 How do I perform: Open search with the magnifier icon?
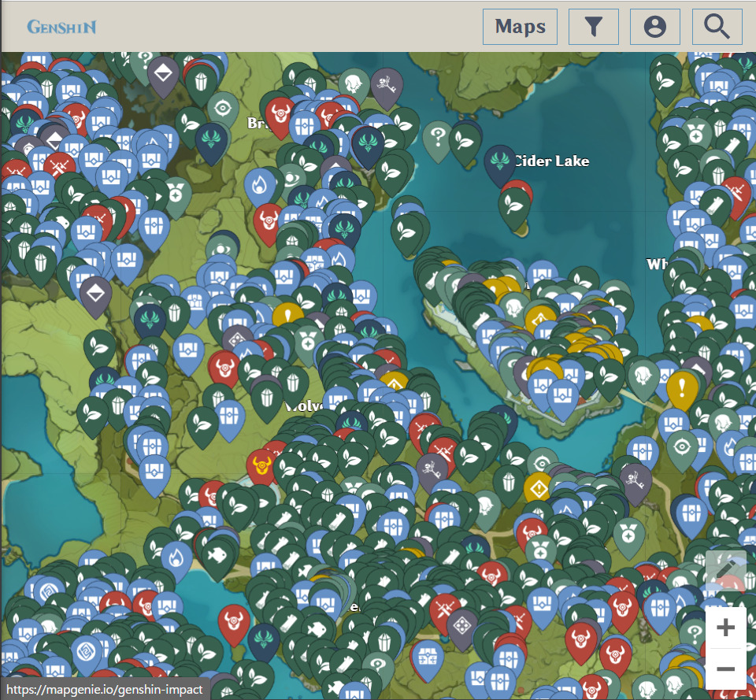(717, 27)
